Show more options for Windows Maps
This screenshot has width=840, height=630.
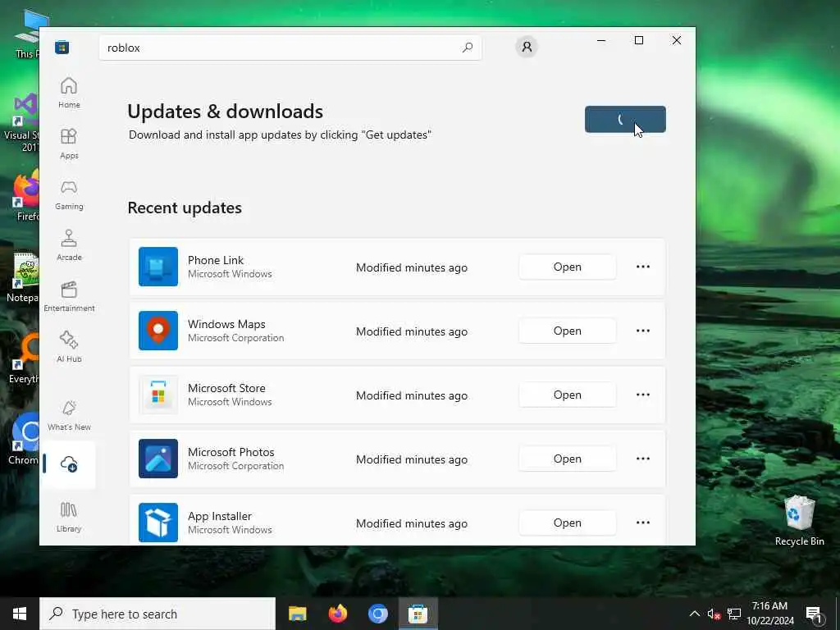643,331
